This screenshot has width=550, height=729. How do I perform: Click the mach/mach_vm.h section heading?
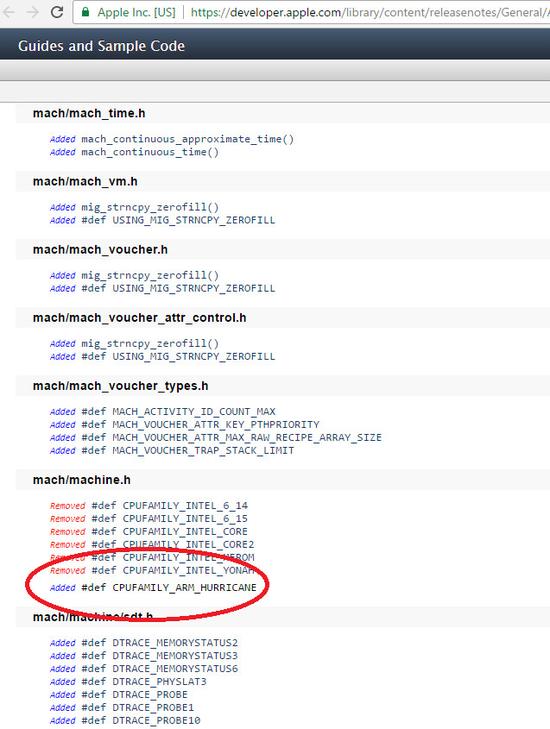pos(85,181)
